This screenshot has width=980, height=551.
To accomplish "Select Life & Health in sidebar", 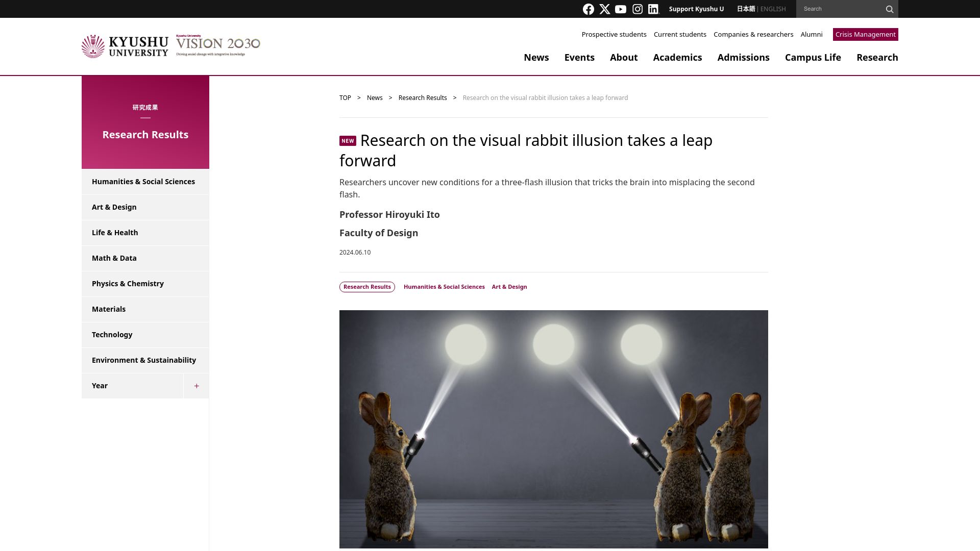I will tap(145, 233).
